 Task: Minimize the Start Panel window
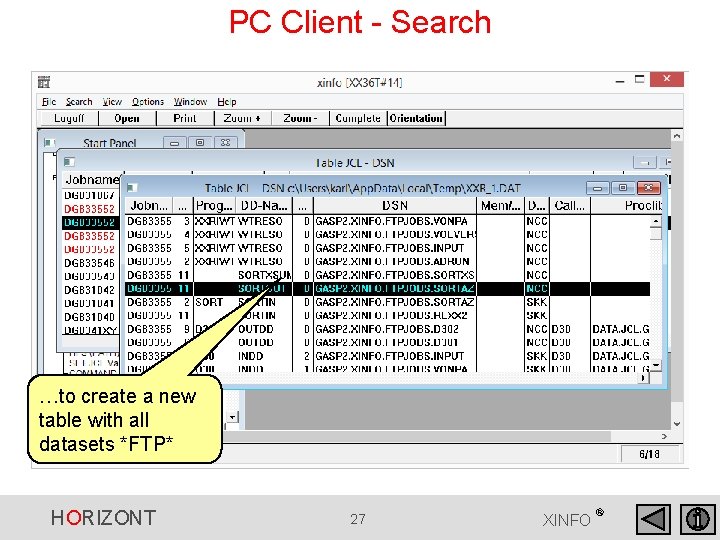(x=174, y=143)
